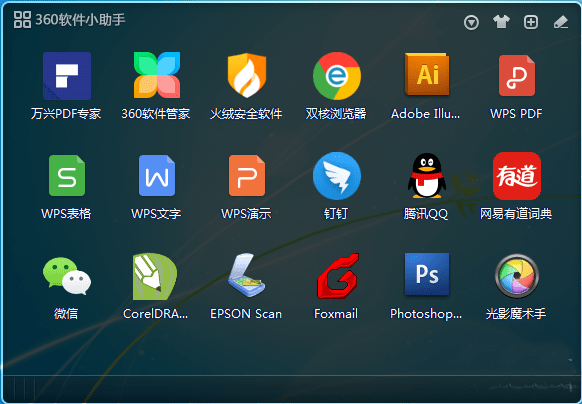Viewport: 582px width, 404px height.
Task: Click the 360软件管家 label
Action: pyautogui.click(x=156, y=114)
